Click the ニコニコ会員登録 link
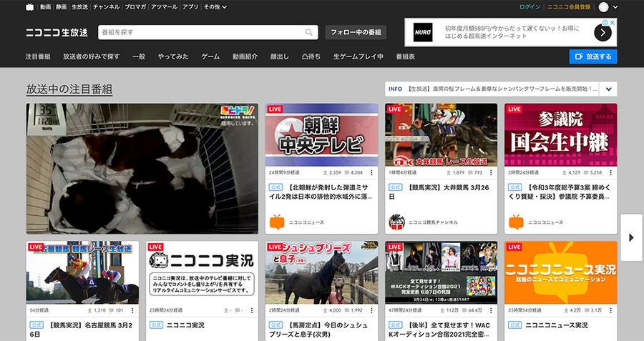 tap(569, 7)
